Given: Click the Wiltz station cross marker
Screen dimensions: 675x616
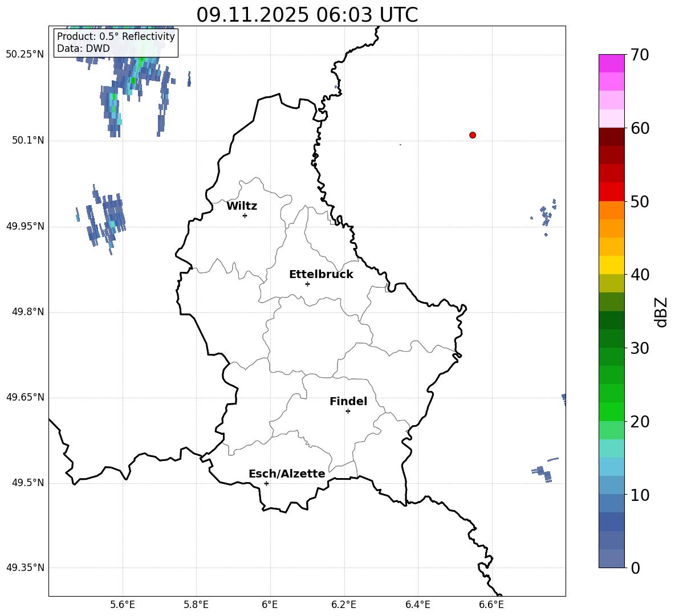Looking at the screenshot, I should (245, 215).
